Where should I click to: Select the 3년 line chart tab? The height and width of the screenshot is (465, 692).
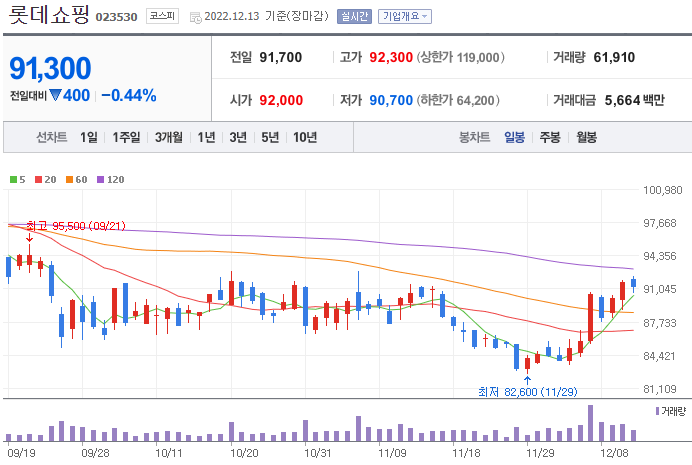238,137
